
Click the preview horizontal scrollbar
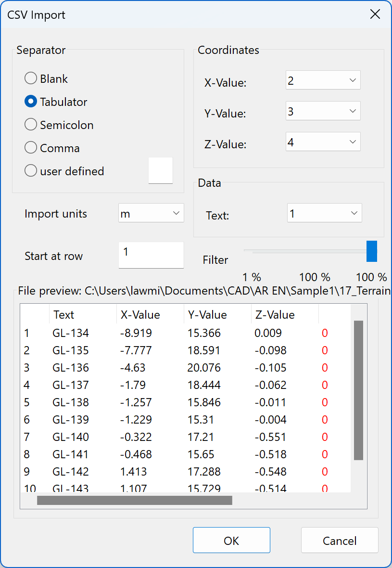pos(135,500)
